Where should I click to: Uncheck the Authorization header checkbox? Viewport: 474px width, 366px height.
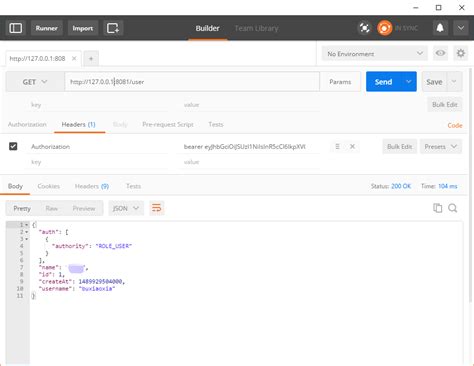point(13,146)
